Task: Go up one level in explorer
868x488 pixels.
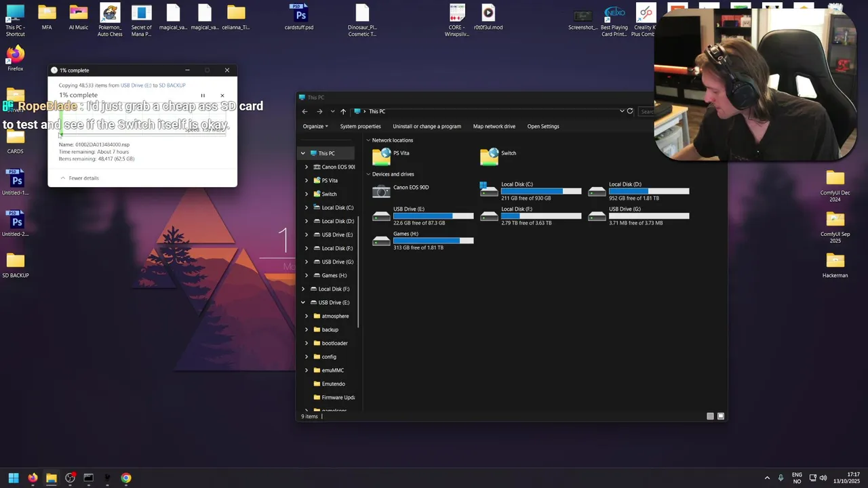Action: tap(343, 111)
